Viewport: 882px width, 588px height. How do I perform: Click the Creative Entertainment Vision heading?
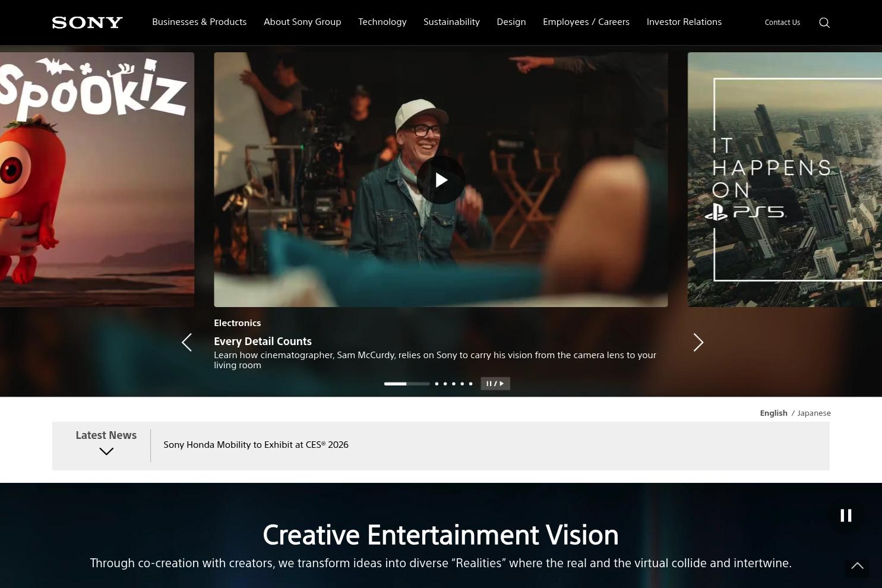pos(441,535)
